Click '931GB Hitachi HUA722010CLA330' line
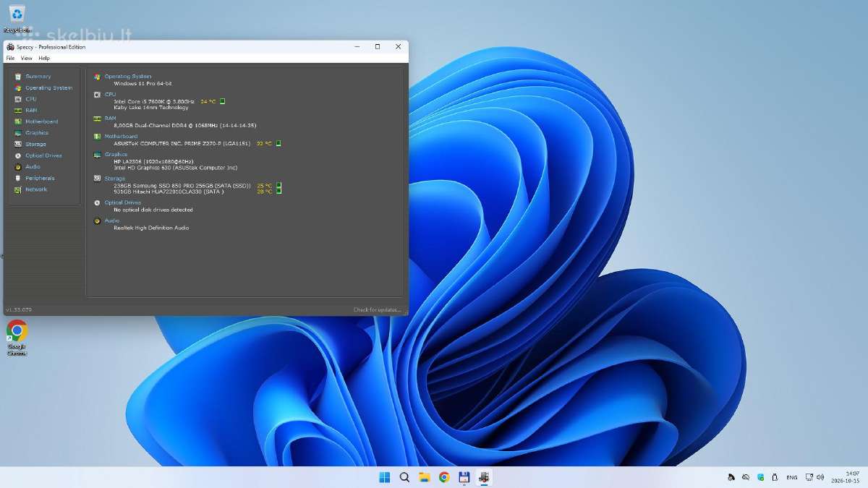The width and height of the screenshot is (868, 488). coord(169,192)
